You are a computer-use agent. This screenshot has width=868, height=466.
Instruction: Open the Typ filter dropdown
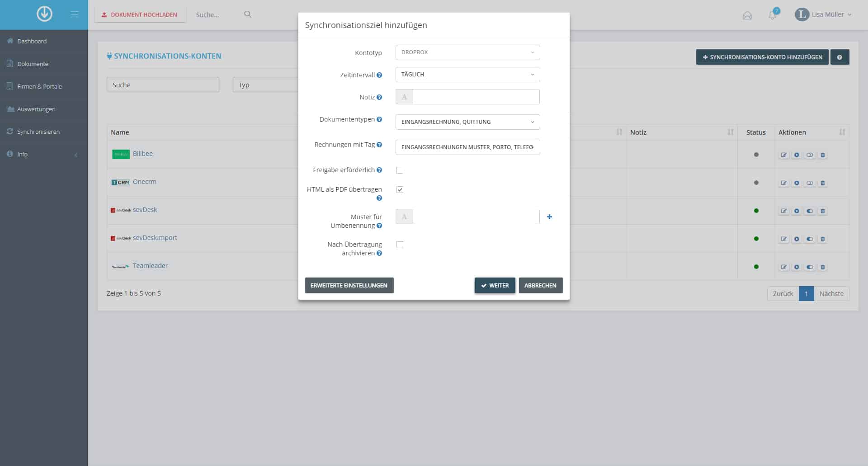tap(266, 85)
